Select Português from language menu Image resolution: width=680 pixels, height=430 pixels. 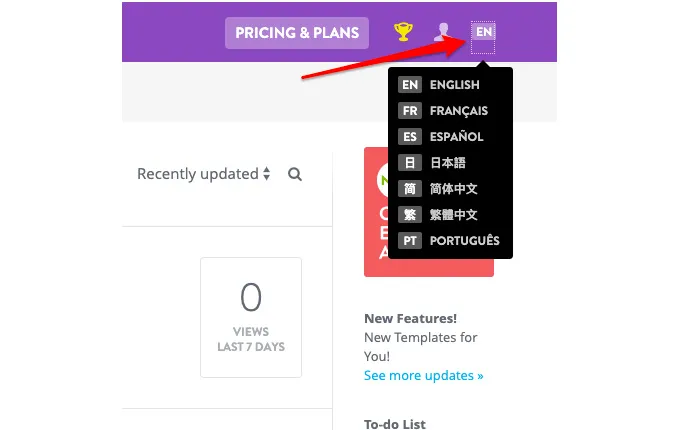coord(464,241)
